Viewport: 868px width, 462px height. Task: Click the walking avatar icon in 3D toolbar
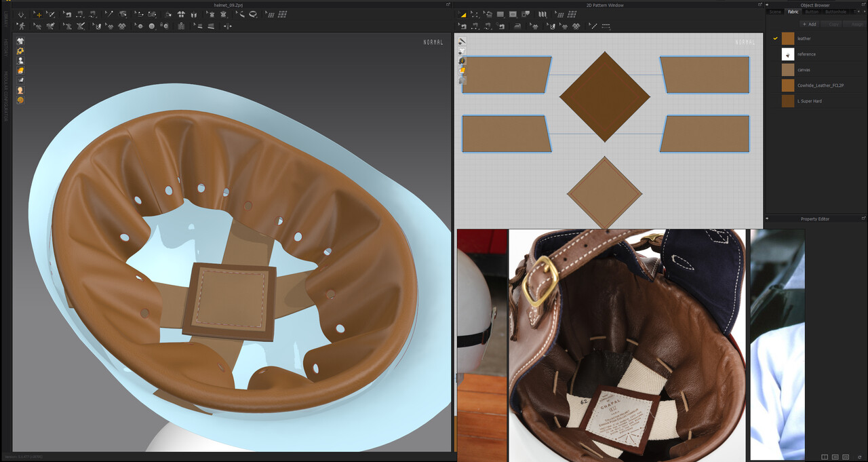tap(21, 26)
